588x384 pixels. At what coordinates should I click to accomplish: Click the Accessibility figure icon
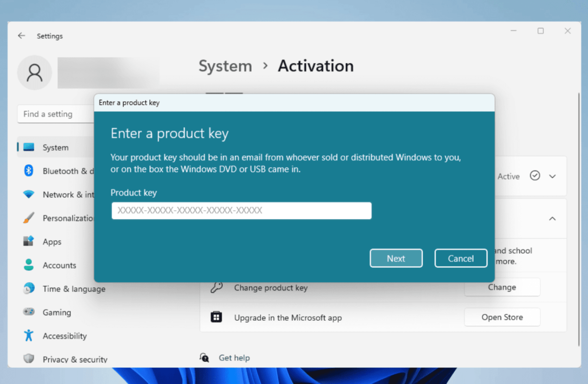point(29,336)
